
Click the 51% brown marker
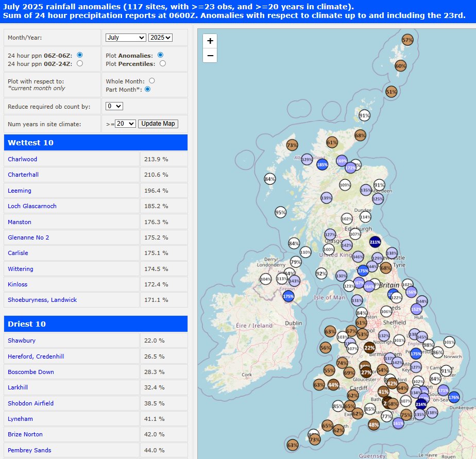[392, 92]
